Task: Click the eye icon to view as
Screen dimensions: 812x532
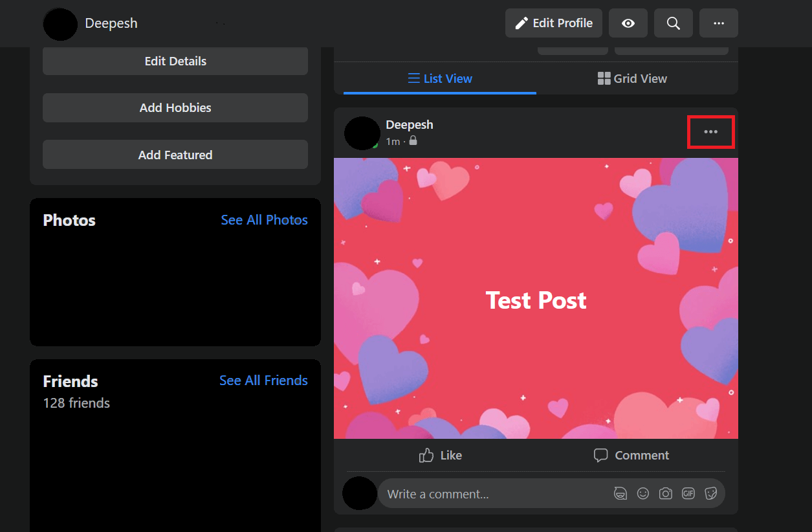Action: pos(628,23)
